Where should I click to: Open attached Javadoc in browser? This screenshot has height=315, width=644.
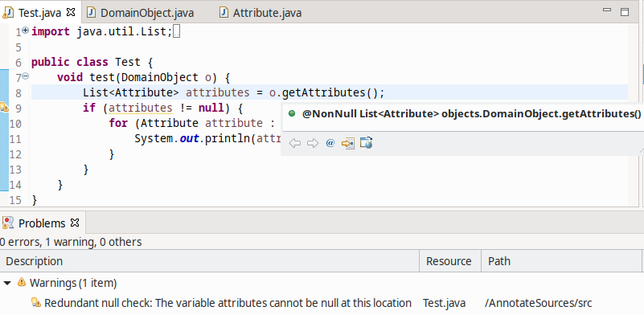click(x=366, y=142)
